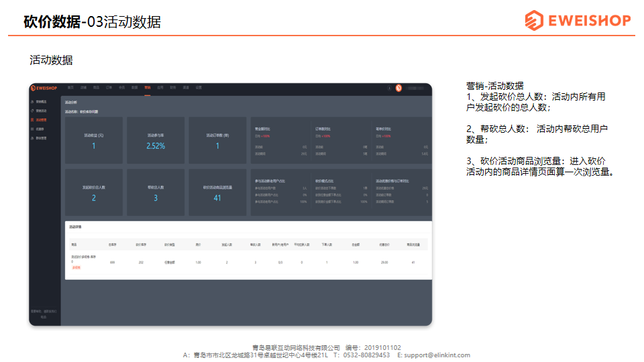Click the orange 活动管理 sidebar icon
This screenshot has height=362, width=644.
point(32,120)
